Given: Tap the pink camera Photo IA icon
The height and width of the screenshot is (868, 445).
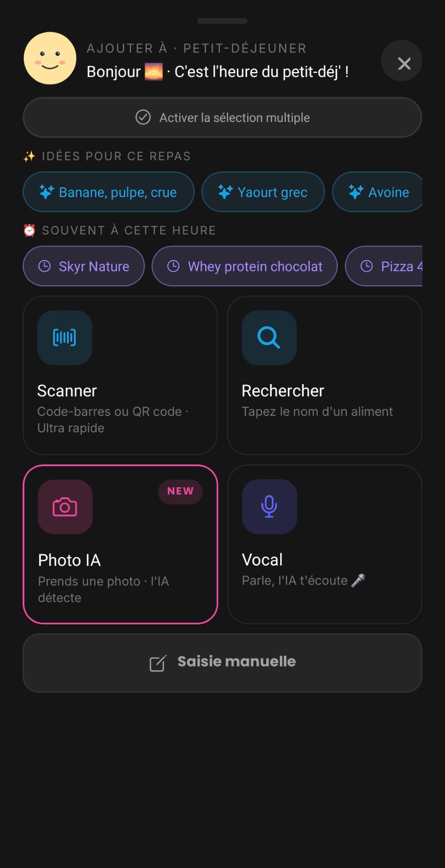Looking at the screenshot, I should coord(65,507).
